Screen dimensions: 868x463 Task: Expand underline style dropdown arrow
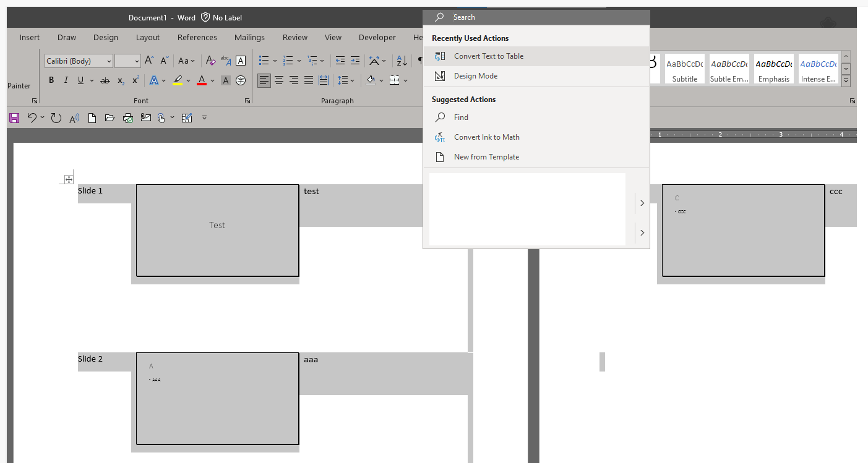[x=92, y=80]
